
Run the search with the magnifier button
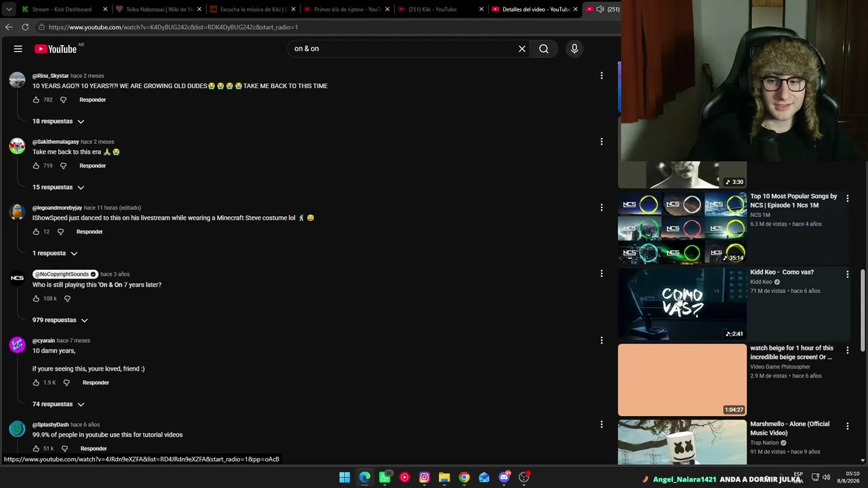tap(544, 49)
